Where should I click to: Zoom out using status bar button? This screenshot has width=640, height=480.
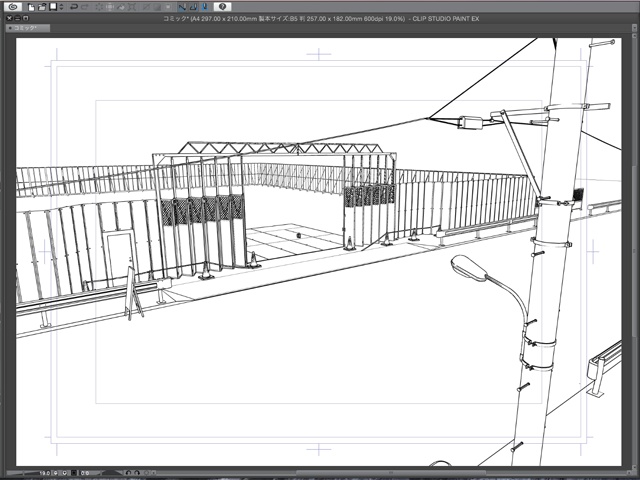pyautogui.click(x=56, y=473)
